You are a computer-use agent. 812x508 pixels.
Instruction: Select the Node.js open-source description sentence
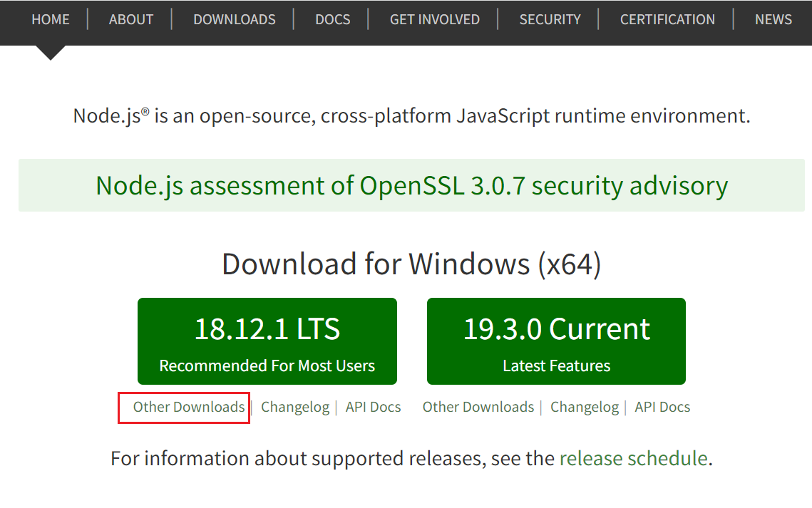pyautogui.click(x=411, y=116)
